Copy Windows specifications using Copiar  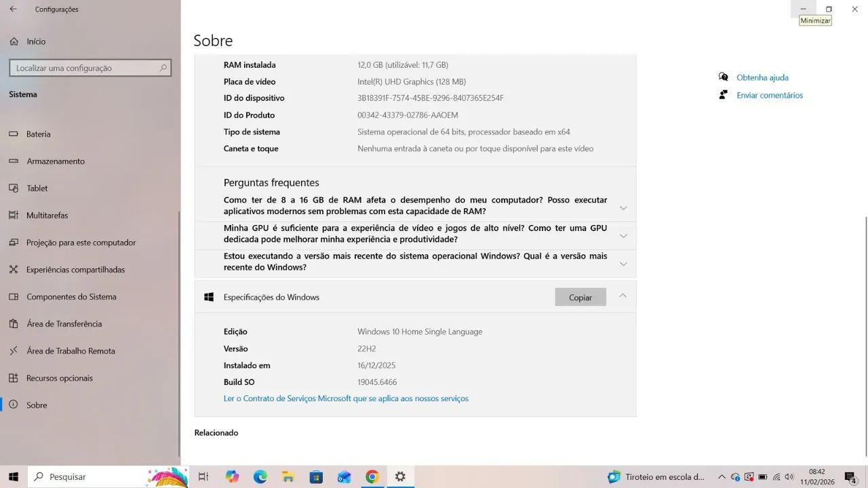pos(580,297)
